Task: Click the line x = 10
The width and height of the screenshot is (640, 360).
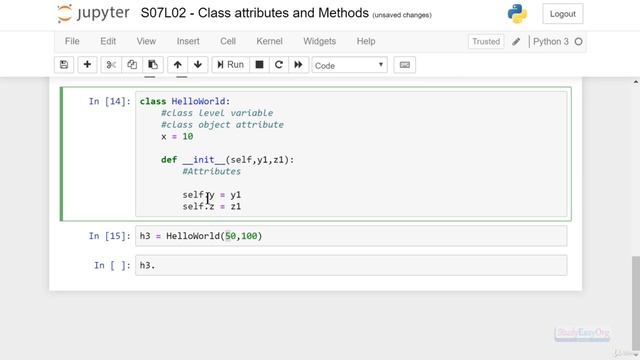Action: [x=177, y=136]
